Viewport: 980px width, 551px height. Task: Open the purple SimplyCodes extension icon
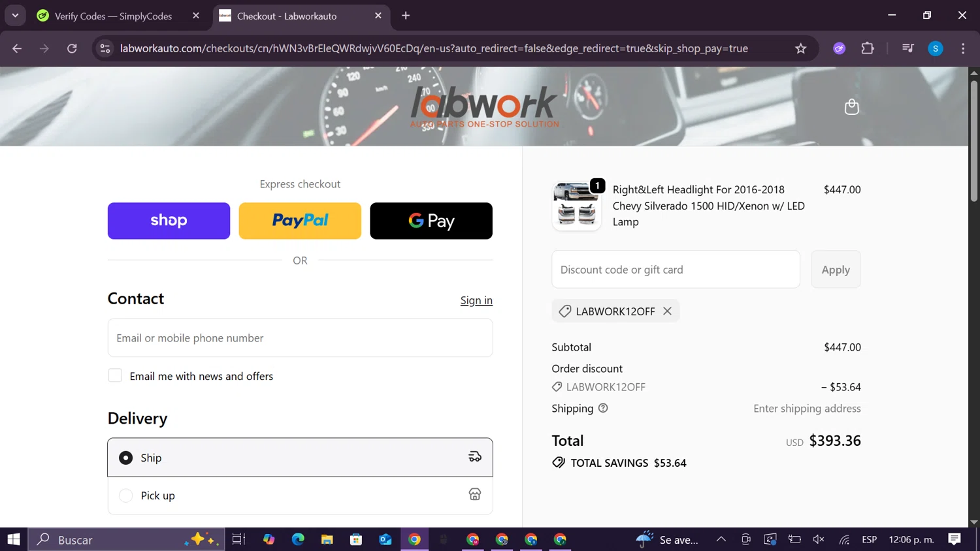pyautogui.click(x=840, y=48)
